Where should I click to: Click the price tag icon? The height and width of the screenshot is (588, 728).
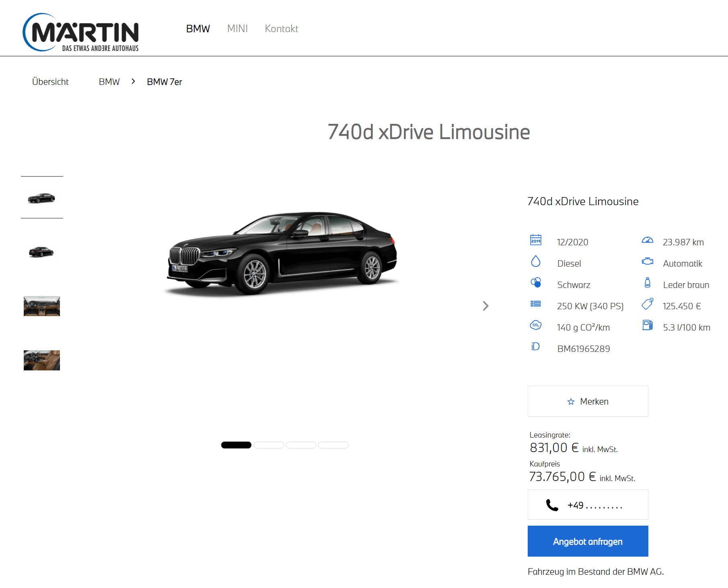[x=648, y=304]
